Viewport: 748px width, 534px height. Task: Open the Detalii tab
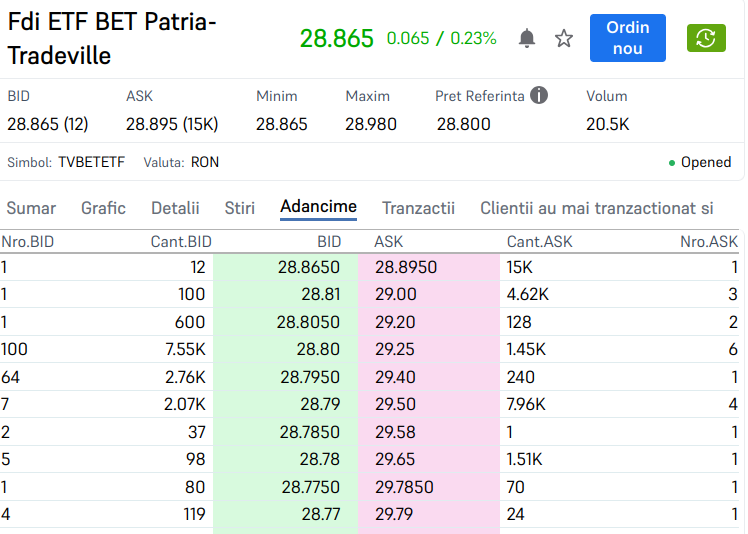[x=175, y=208]
